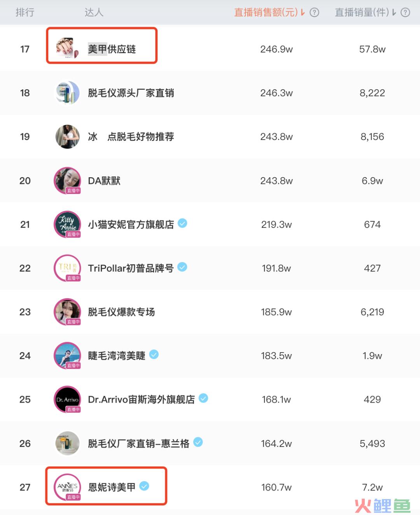Click the 达人 column header
Screen dimensions: 420x515
94,12
